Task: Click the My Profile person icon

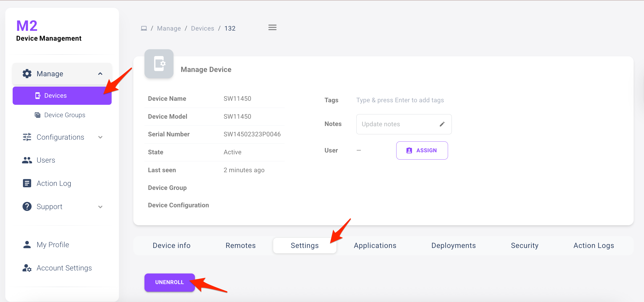Action: [27, 245]
